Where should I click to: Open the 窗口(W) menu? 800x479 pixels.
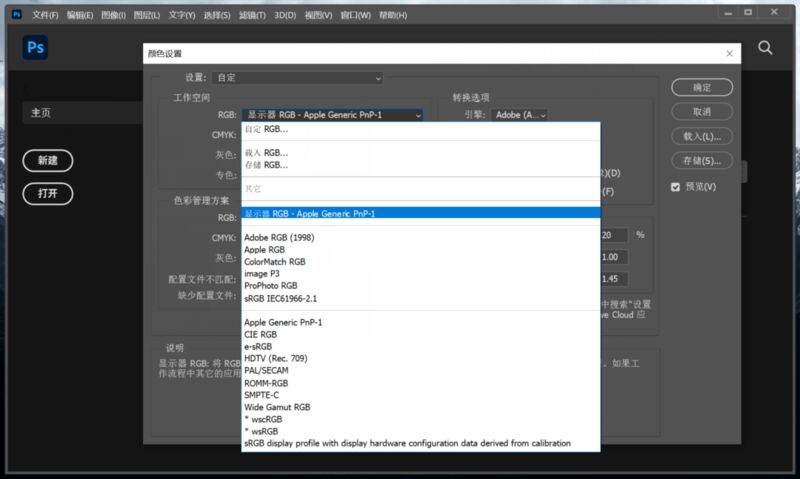coord(356,15)
